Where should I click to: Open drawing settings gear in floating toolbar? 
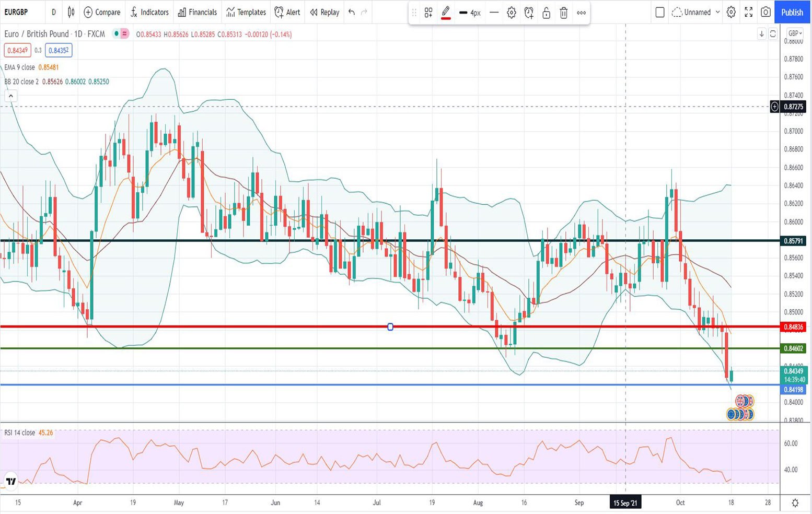click(x=512, y=13)
